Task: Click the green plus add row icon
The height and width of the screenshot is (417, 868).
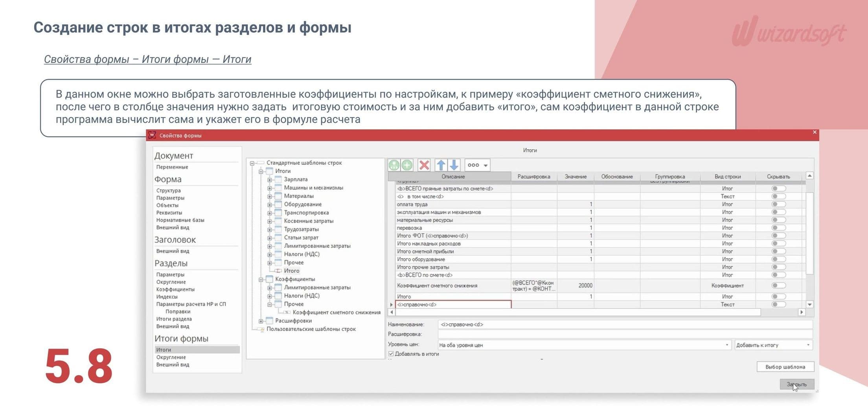Action: (x=407, y=165)
